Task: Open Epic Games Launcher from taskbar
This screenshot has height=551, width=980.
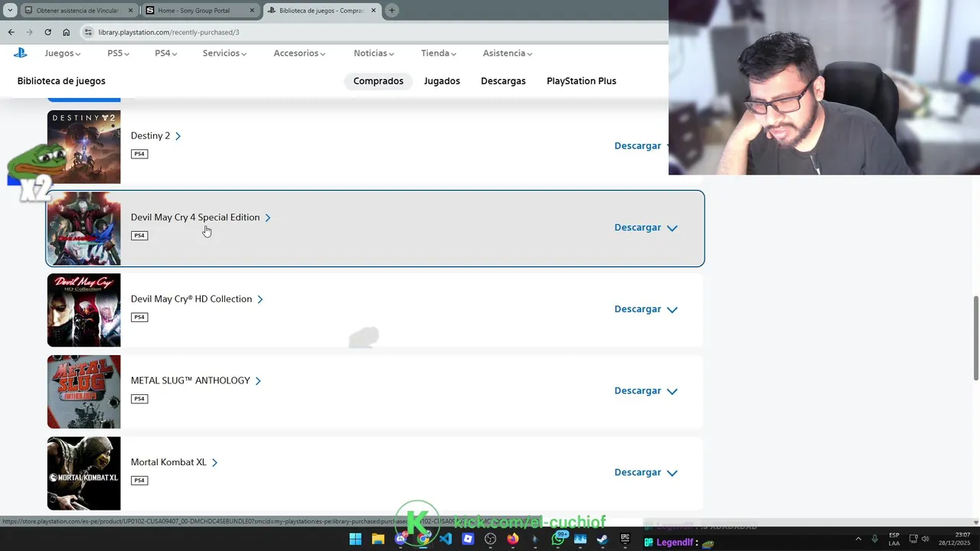Action: (x=625, y=540)
